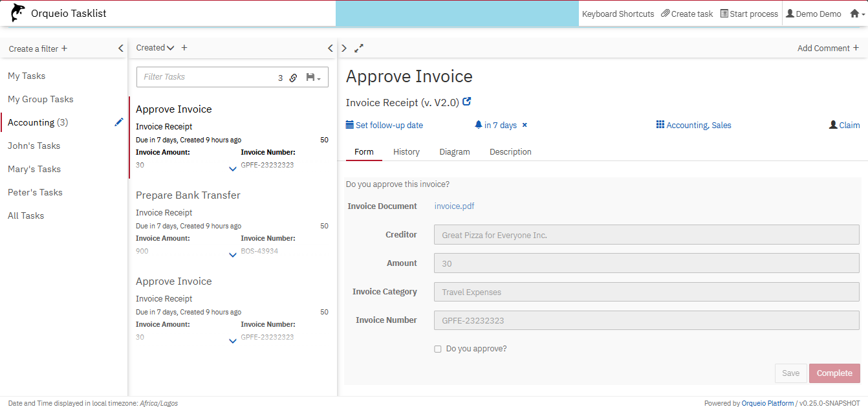Click the copy filter link icon
Image resolution: width=868 pixels, height=407 pixels.
point(293,78)
